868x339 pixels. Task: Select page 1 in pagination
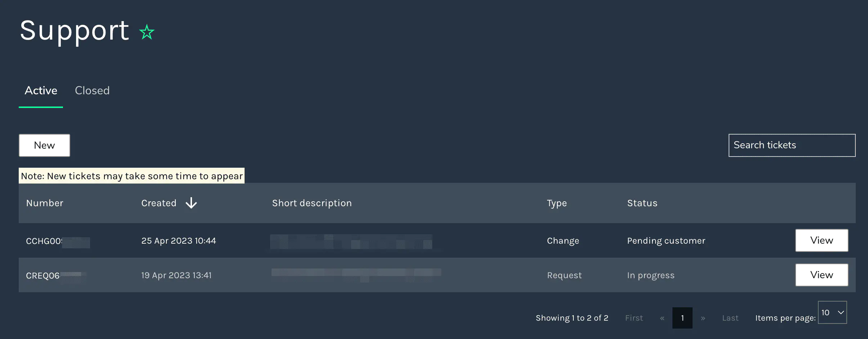(x=682, y=318)
